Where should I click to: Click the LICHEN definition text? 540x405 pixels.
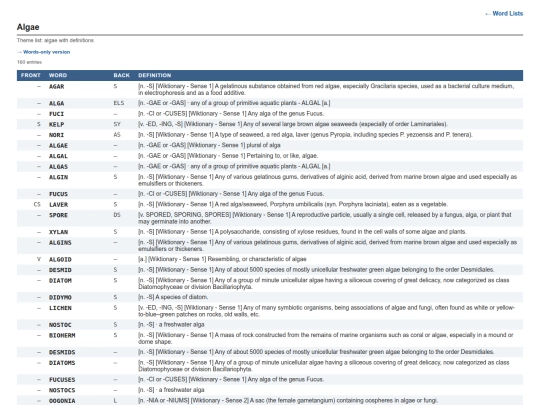click(326, 311)
